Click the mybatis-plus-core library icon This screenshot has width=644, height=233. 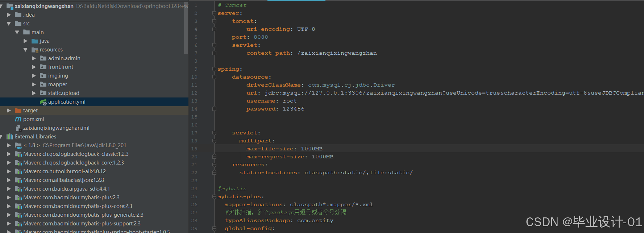click(18, 206)
